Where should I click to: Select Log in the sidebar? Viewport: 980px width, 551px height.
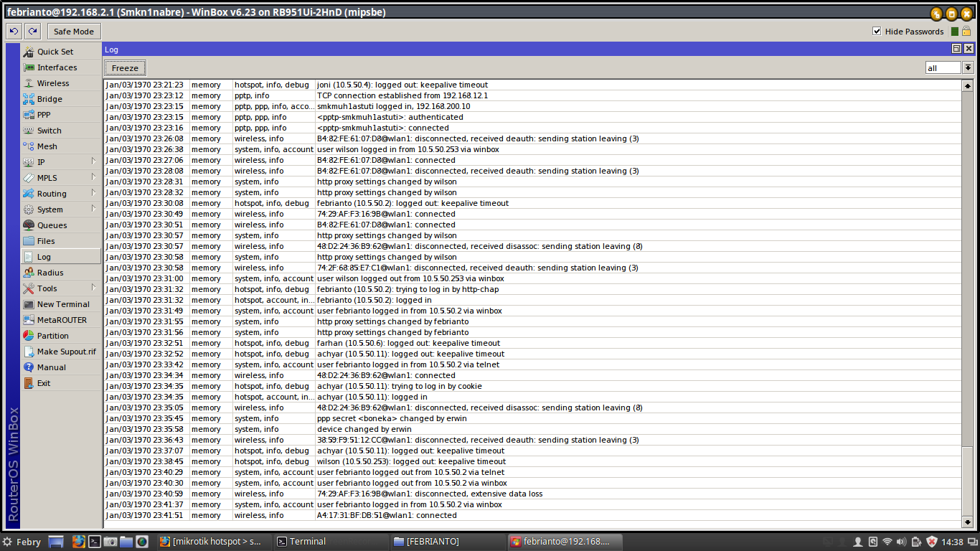click(x=61, y=257)
